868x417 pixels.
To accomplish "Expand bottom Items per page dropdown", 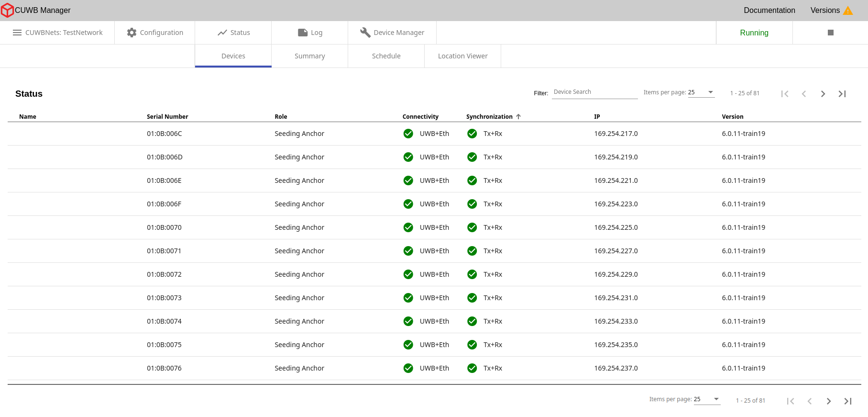I will (x=707, y=399).
